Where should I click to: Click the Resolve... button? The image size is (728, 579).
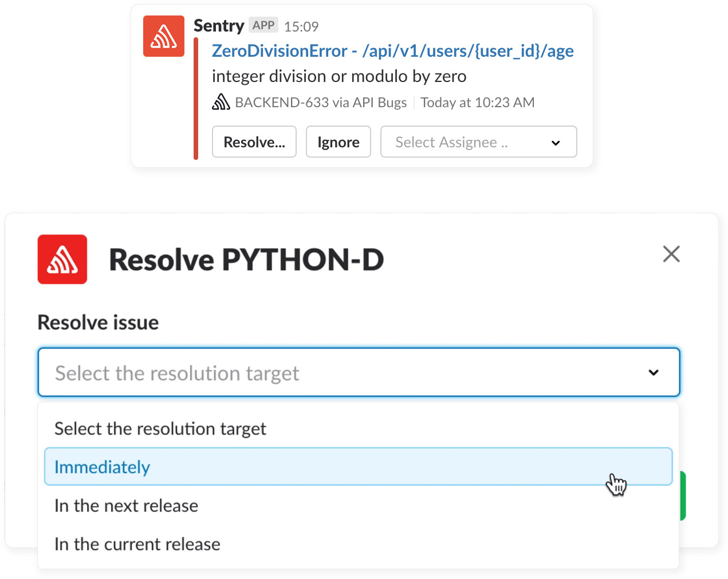tap(254, 142)
